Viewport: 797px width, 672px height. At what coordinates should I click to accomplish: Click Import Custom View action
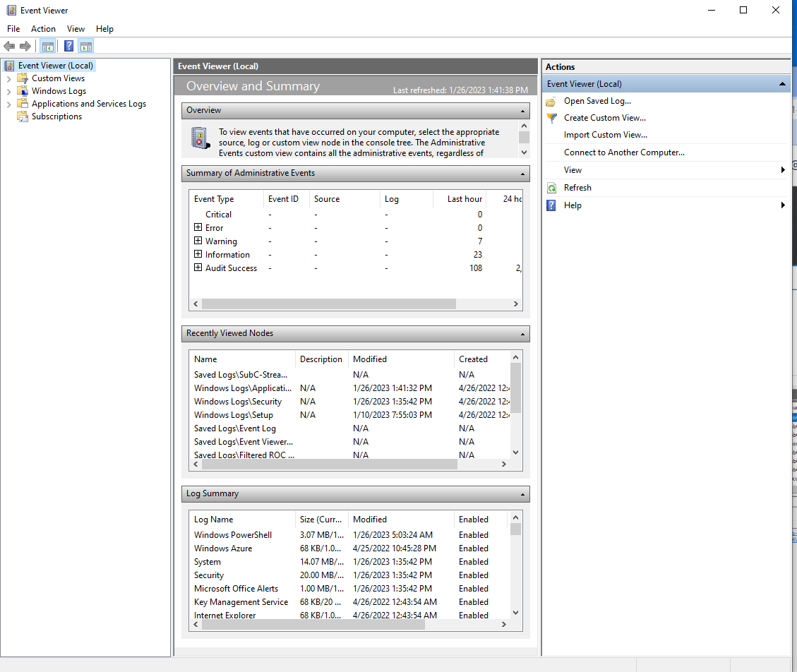pos(605,135)
